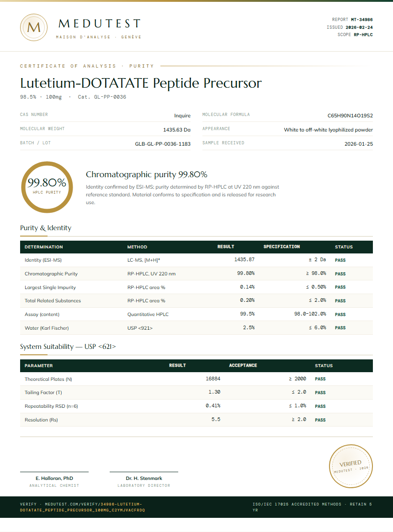Click the SPECIFICATION column header
393x532 pixels.
[x=281, y=247]
